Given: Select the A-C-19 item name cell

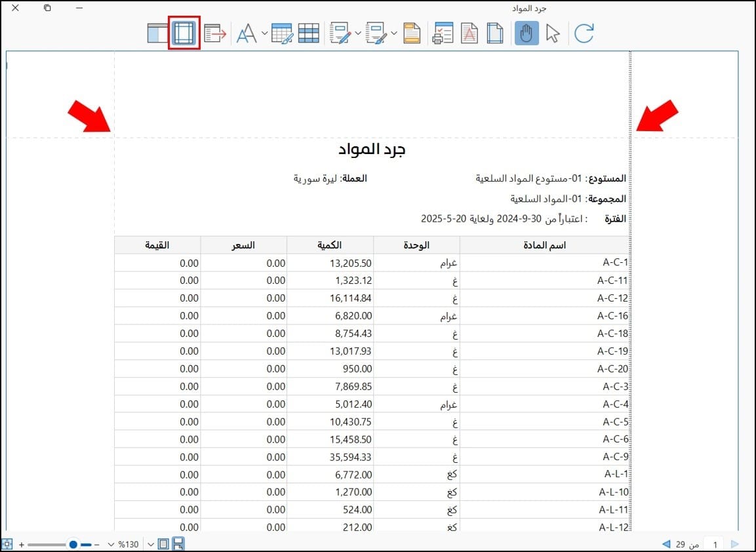Looking at the screenshot, I should point(544,351).
